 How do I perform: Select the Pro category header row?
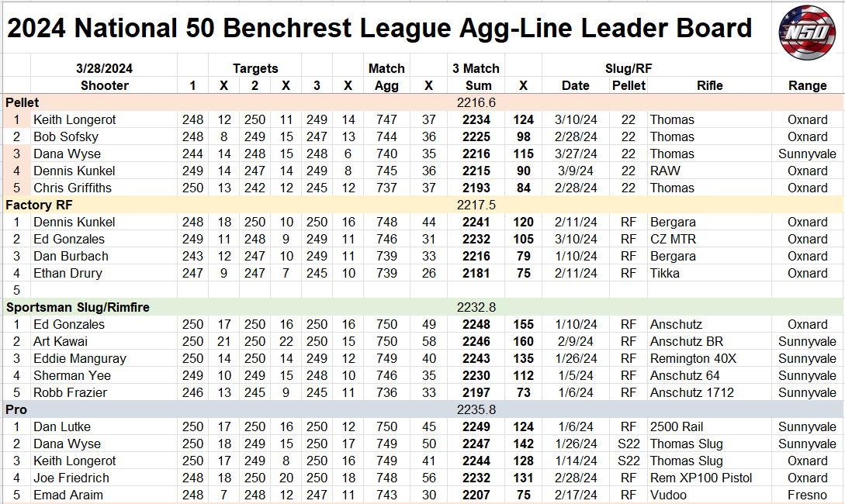tap(17, 409)
